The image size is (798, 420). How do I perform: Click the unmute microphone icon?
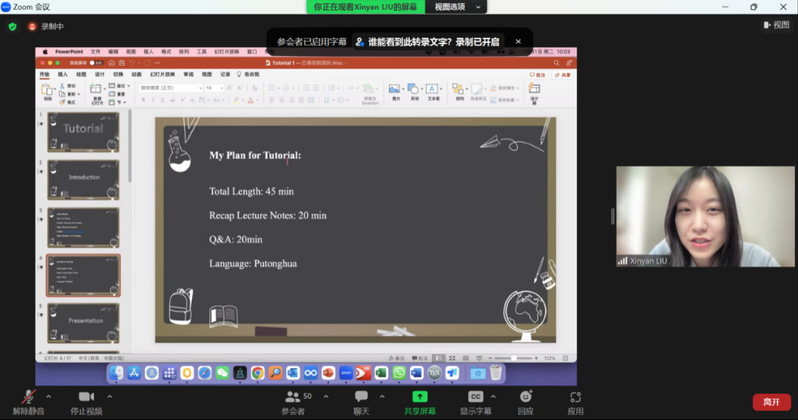pyautogui.click(x=28, y=397)
